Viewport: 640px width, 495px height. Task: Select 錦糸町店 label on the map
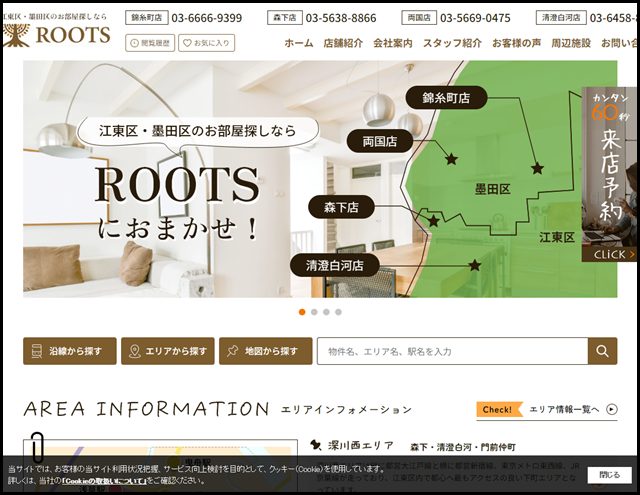(446, 98)
